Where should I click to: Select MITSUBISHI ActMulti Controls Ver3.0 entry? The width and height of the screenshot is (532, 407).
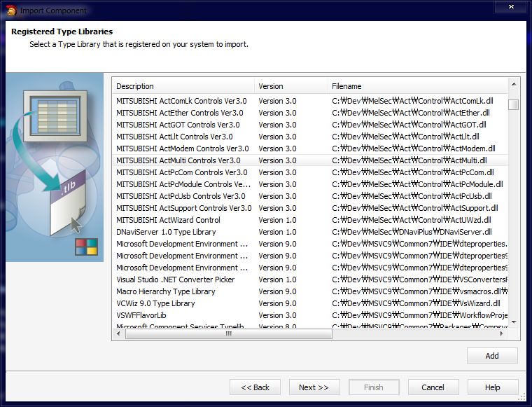(x=178, y=160)
